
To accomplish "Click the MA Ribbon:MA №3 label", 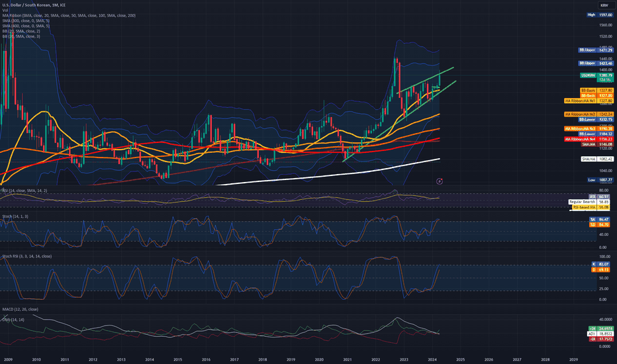I will click(589, 128).
